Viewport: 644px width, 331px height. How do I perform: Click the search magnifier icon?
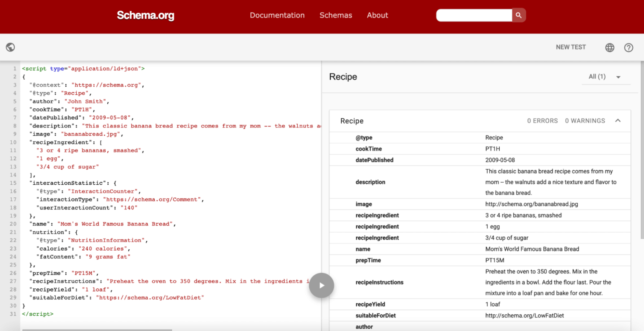click(x=519, y=15)
